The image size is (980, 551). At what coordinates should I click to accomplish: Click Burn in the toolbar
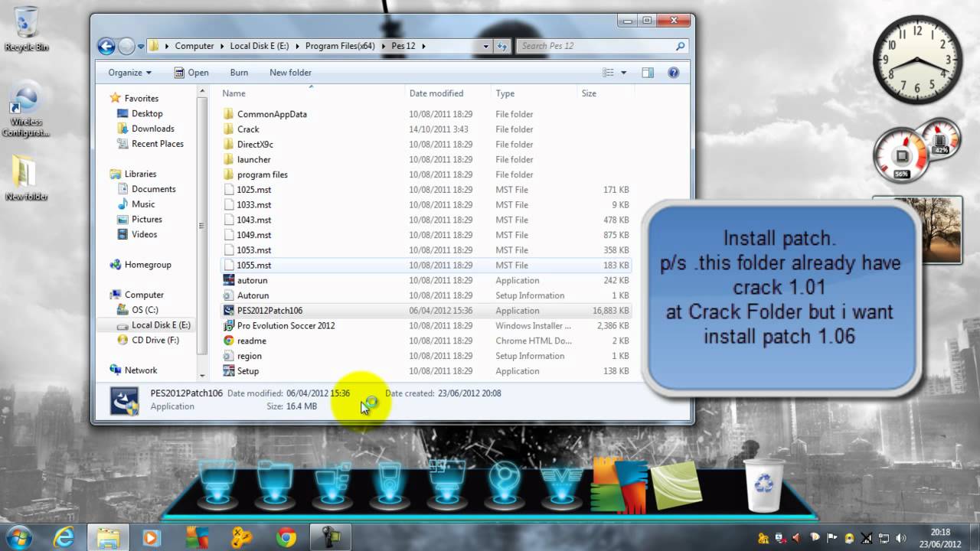[x=239, y=73]
